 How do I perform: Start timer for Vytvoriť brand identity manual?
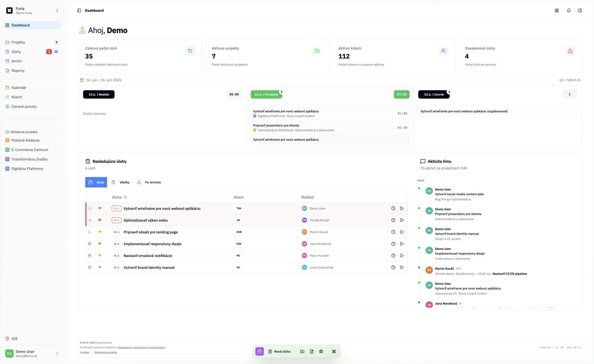tap(402, 267)
